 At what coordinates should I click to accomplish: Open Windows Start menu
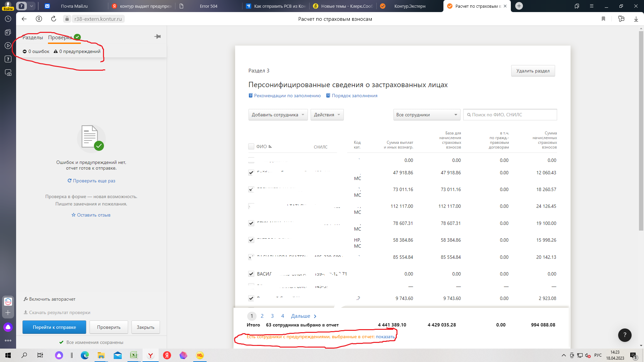8,355
